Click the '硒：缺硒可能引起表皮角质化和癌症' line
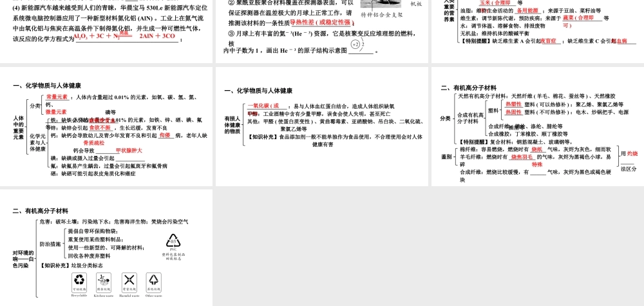644x306 pixels. [x=93, y=174]
